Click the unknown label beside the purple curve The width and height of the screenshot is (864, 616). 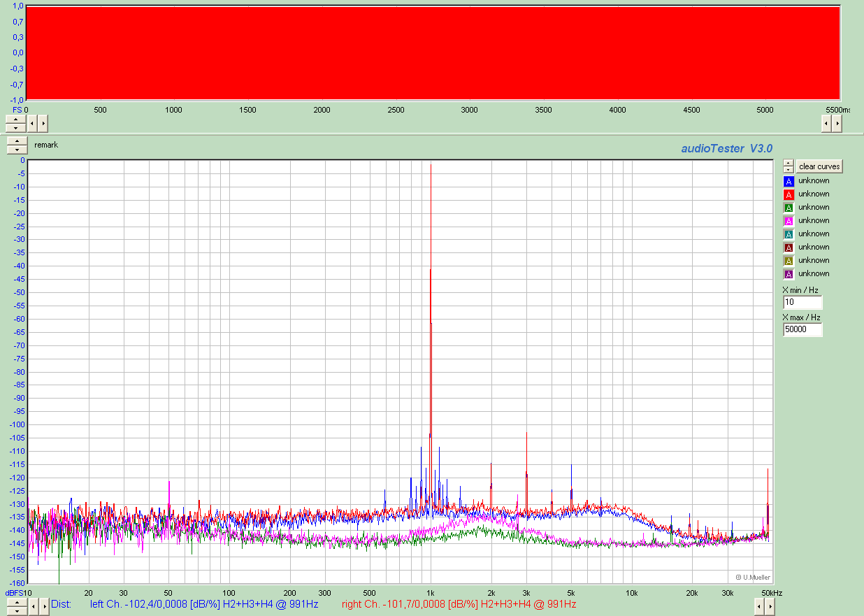point(814,273)
